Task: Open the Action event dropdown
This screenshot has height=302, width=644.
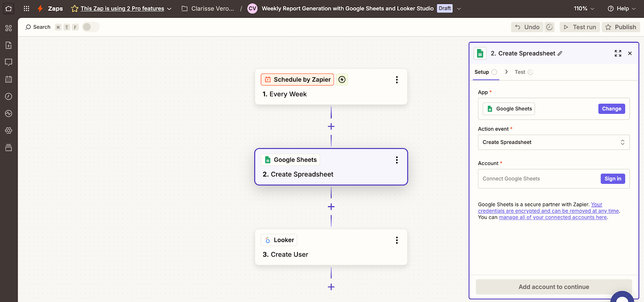Action: (554, 142)
